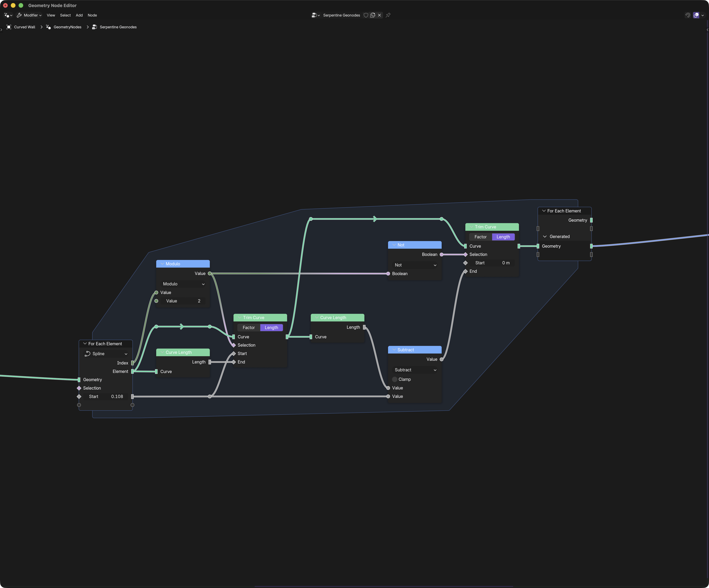Open the Not operation dropdown
This screenshot has width=709, height=588.
point(415,265)
